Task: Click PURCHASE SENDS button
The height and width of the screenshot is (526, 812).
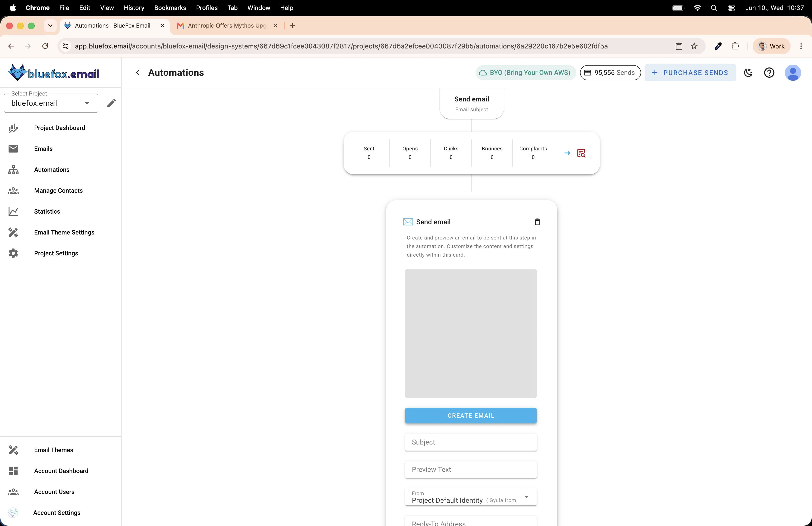Action: click(x=690, y=73)
